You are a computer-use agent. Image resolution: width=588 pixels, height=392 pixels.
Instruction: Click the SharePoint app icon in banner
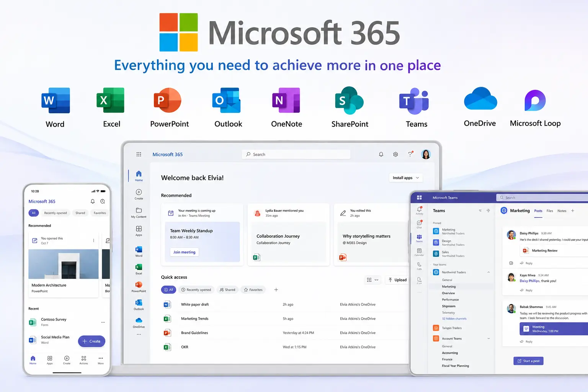349,100
